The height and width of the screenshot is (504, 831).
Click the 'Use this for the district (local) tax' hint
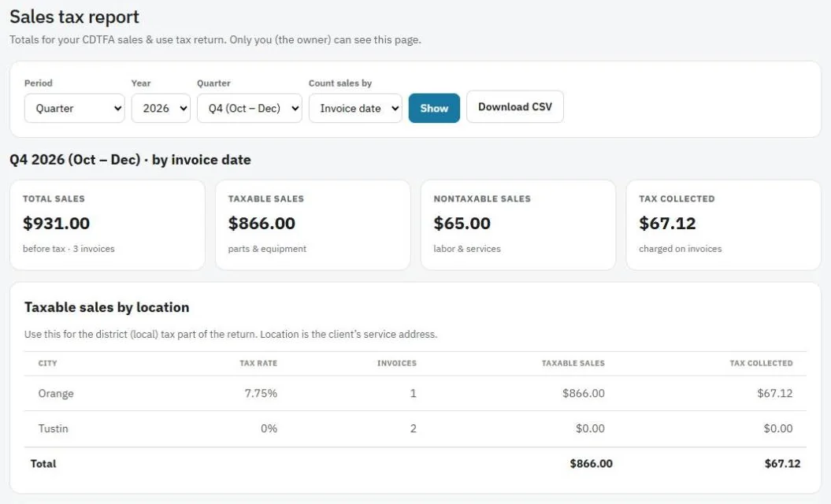pos(231,335)
